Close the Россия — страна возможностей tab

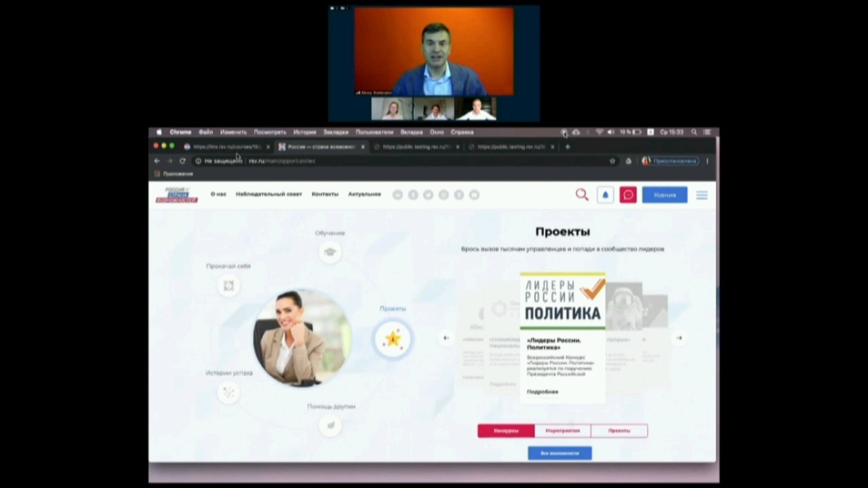click(363, 147)
